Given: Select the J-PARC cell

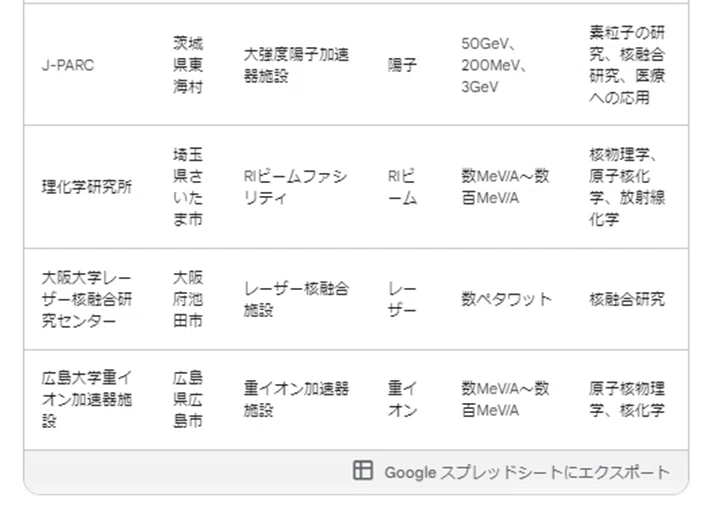Looking at the screenshot, I should (68, 65).
